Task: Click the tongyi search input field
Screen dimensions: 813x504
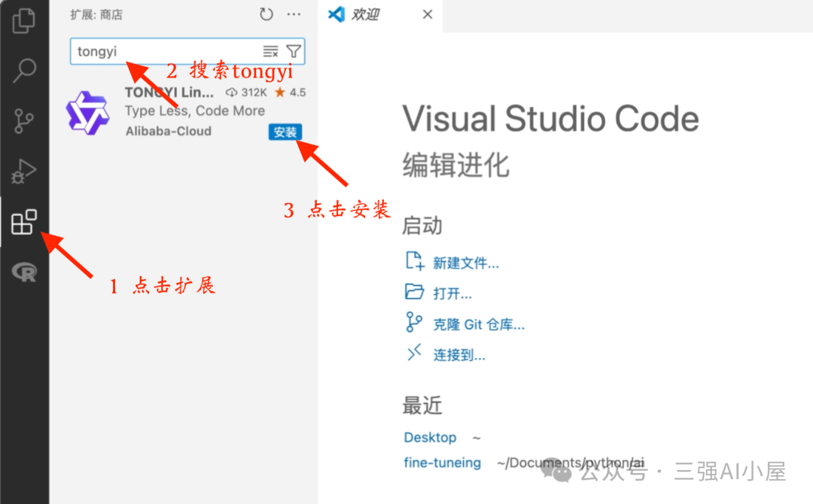Action: [x=166, y=51]
